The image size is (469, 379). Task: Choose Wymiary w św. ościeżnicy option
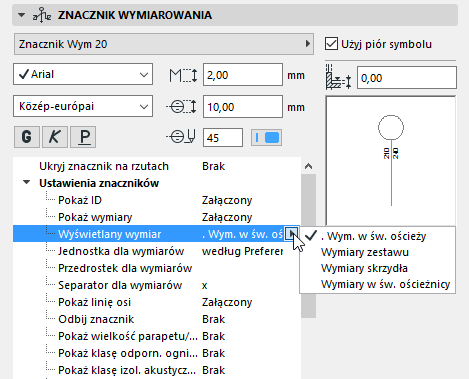[377, 284]
